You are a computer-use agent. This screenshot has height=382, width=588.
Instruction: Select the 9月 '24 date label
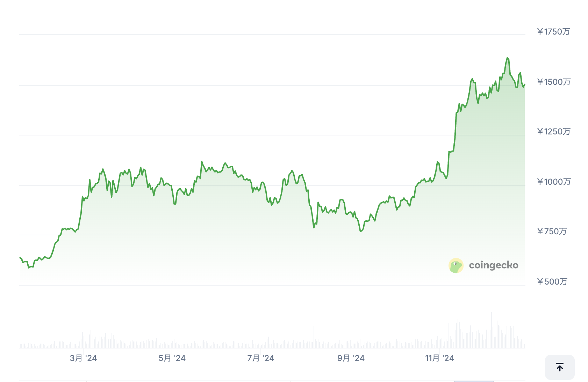point(351,358)
